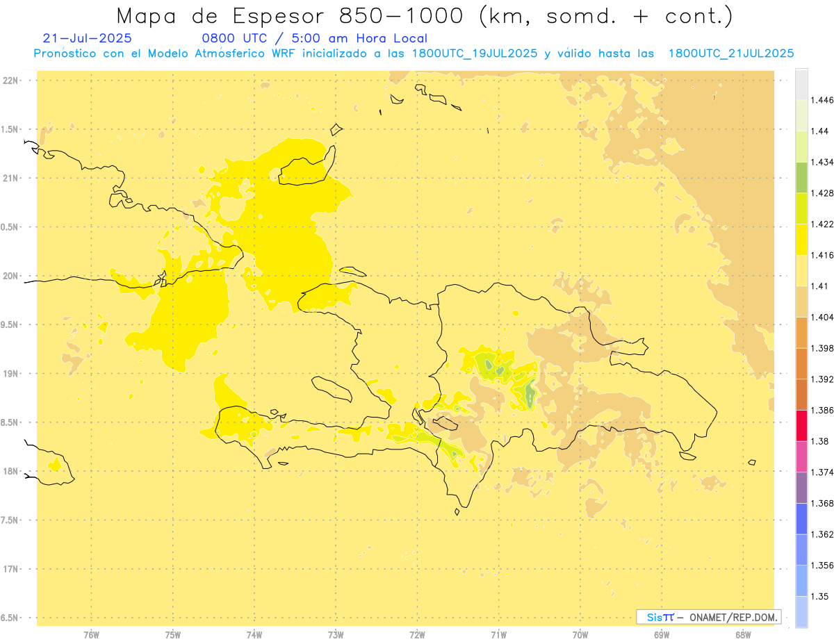
Task: Select the "6.5N" latitude label
Action: (10, 618)
